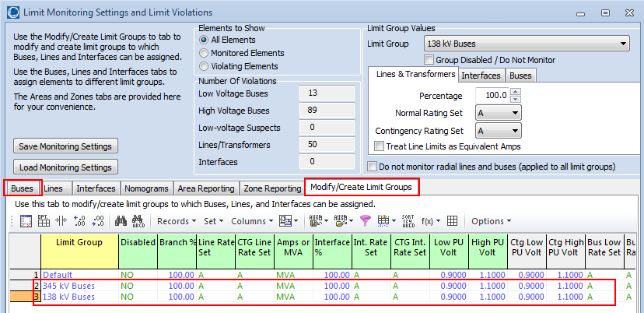This screenshot has width=644, height=313.
Task: Click the auto-size column widths icon
Action: pyautogui.click(x=61, y=221)
